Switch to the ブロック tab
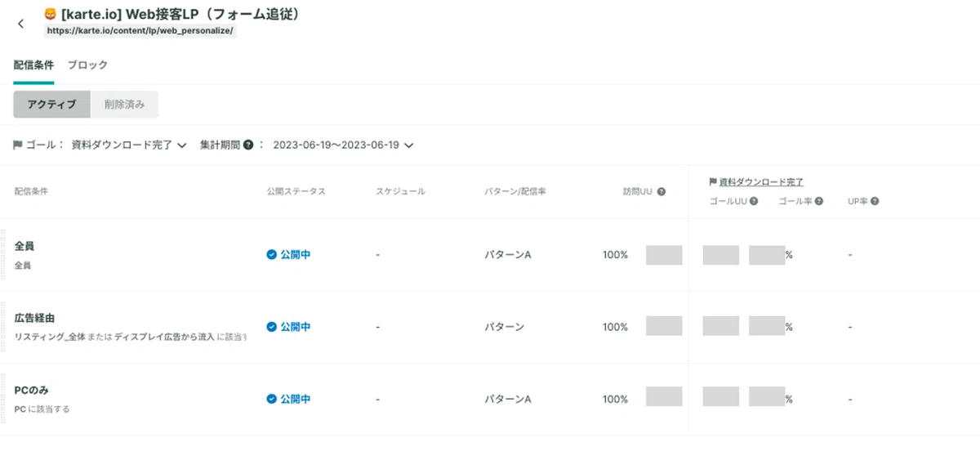980x456 pixels. click(x=87, y=65)
